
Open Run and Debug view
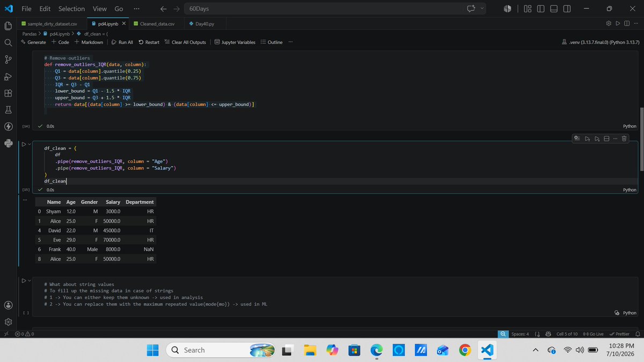[8, 76]
